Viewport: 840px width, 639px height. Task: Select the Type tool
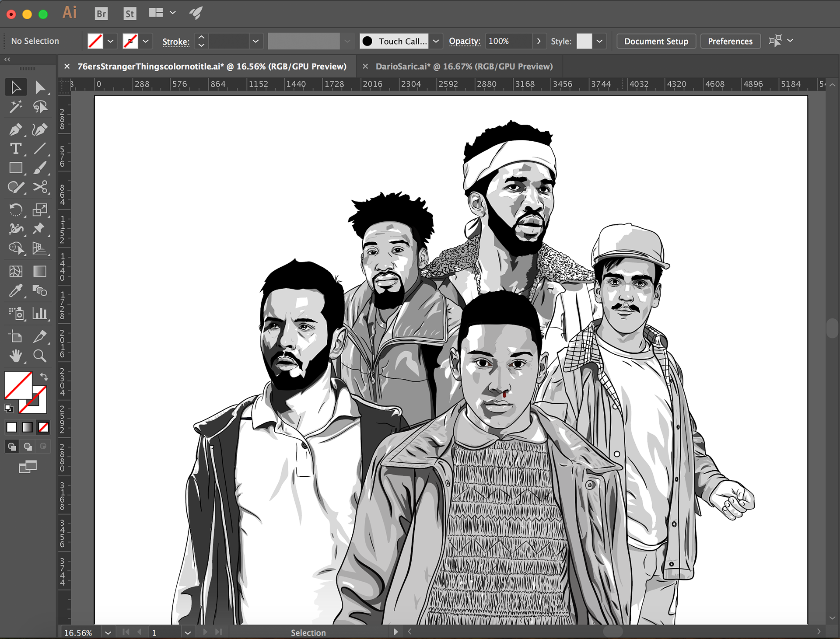pos(16,149)
